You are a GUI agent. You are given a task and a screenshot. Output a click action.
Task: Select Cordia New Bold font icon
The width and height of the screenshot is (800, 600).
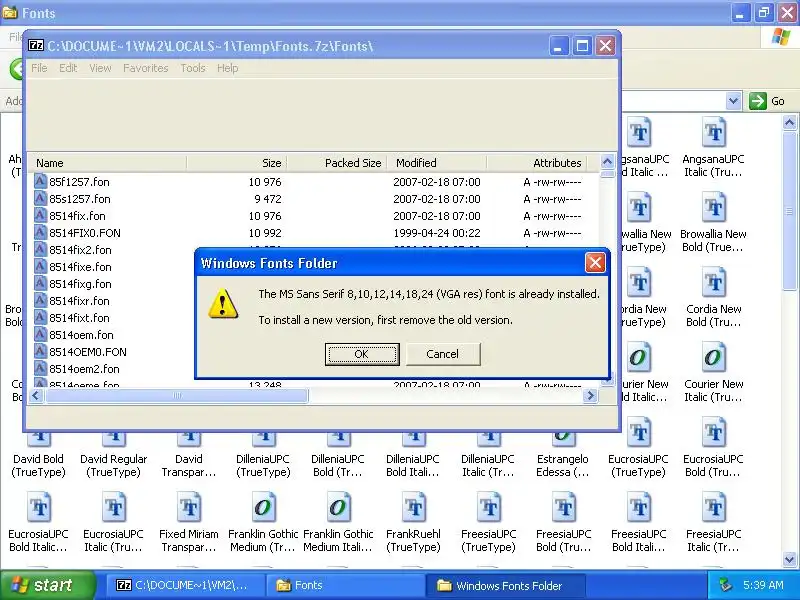click(713, 282)
